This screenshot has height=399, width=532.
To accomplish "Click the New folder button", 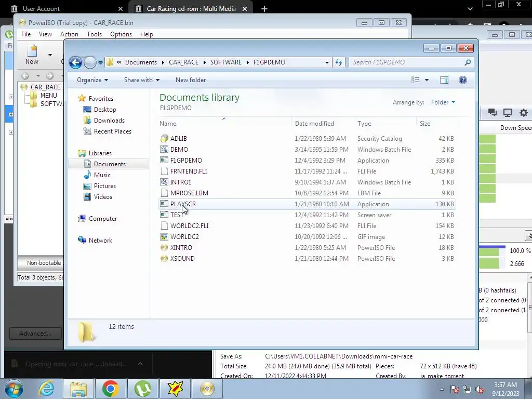I will pos(191,80).
